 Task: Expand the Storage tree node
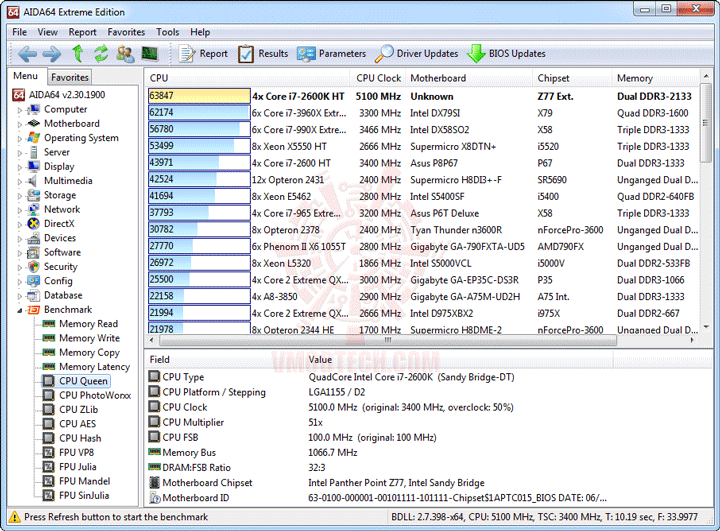point(19,196)
